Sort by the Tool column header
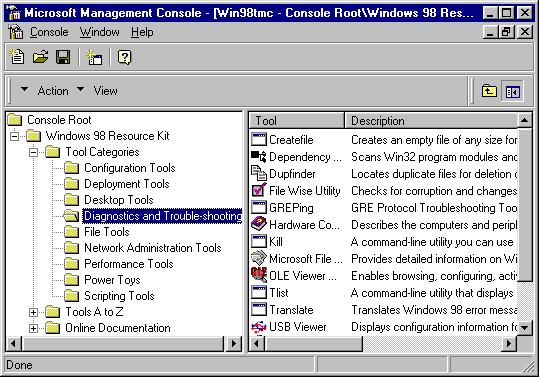The height and width of the screenshot is (377, 539). click(x=296, y=121)
